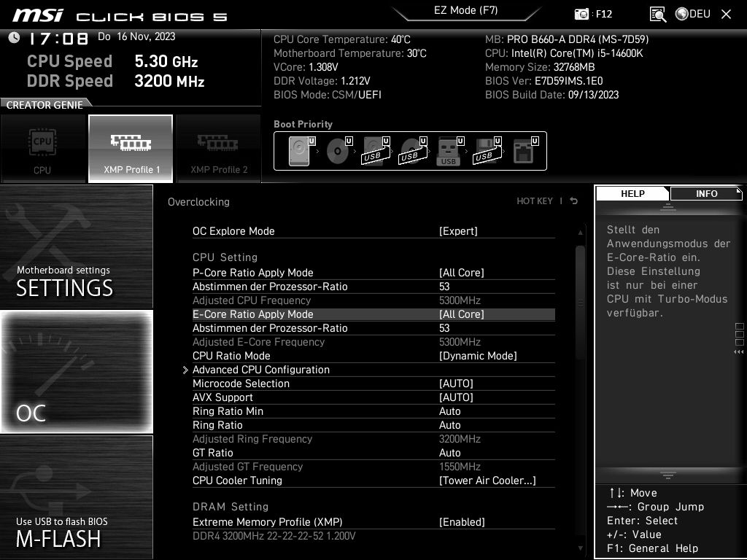Click the Adjusted E-Core Frequency row

point(373,342)
